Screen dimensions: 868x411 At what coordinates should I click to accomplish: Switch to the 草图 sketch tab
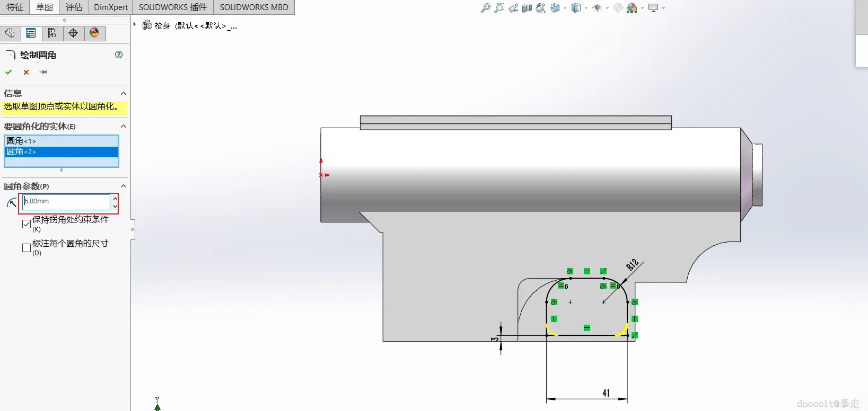click(45, 7)
